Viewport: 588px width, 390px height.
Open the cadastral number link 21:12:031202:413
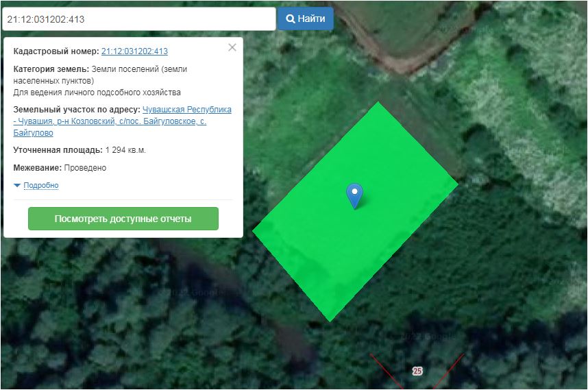click(134, 51)
